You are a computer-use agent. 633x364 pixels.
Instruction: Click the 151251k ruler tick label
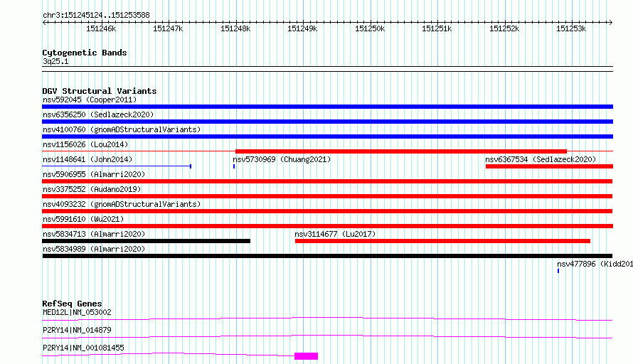tap(437, 28)
